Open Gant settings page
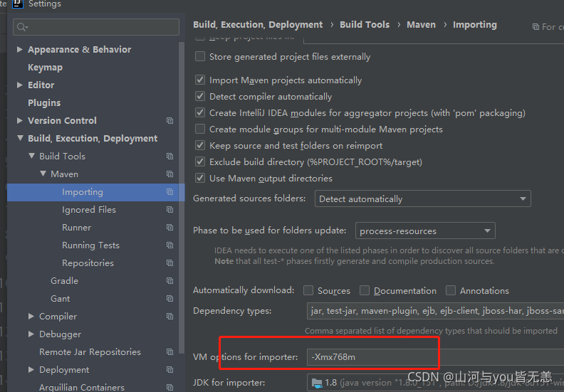564x392 pixels. click(x=61, y=299)
